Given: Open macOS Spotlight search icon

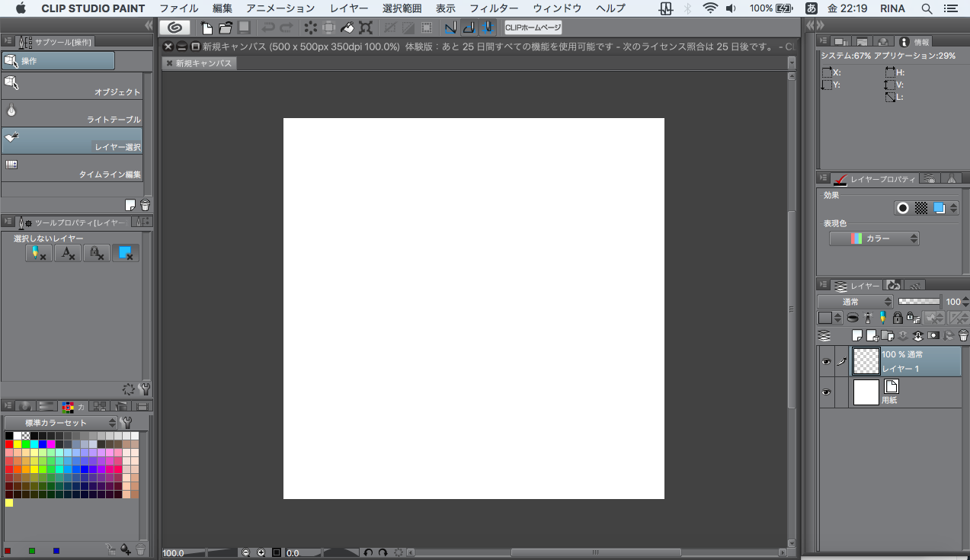Looking at the screenshot, I should [x=927, y=8].
